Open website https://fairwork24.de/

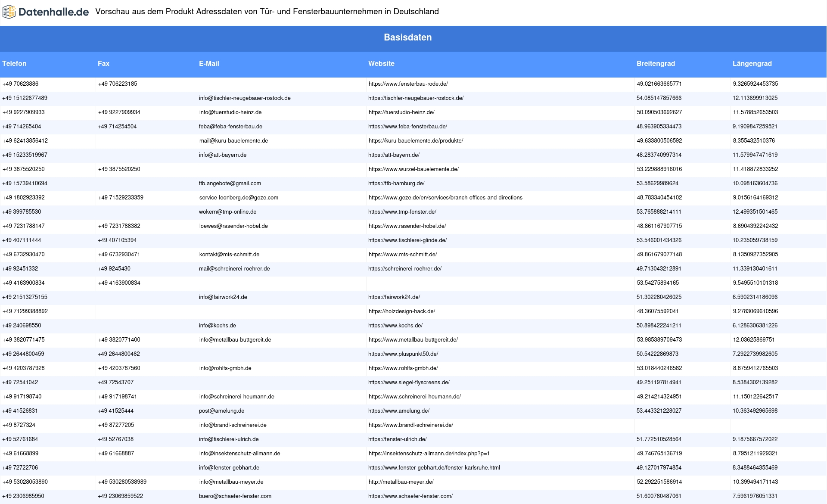click(x=394, y=297)
